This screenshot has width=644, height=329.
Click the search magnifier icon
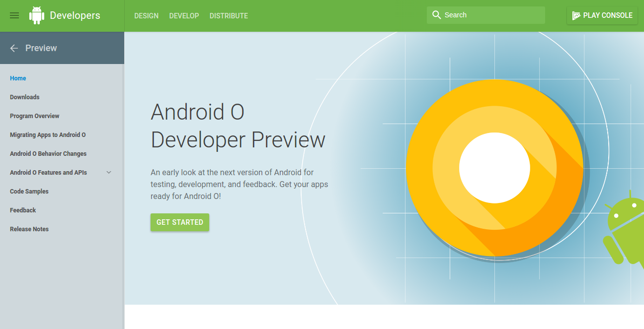pos(437,15)
